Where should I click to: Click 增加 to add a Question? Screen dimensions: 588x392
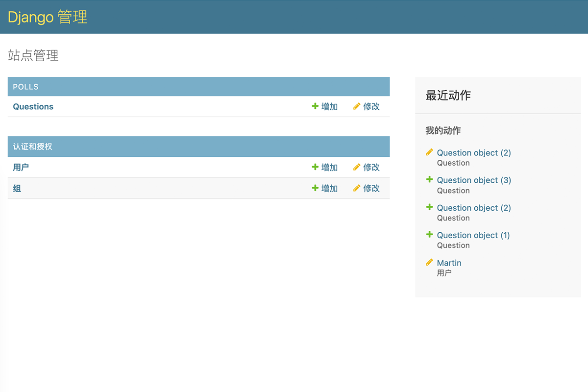click(329, 106)
